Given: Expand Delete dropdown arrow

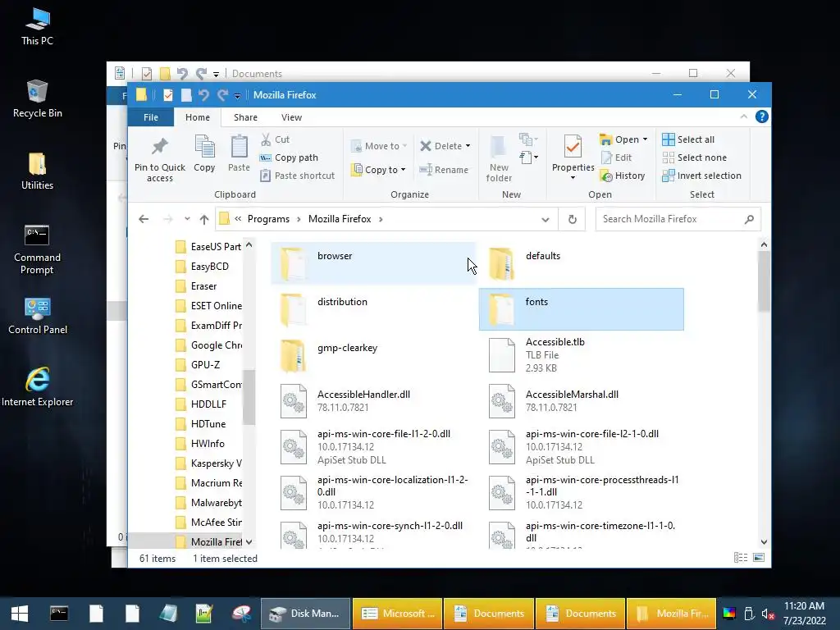Looking at the screenshot, I should (x=468, y=146).
